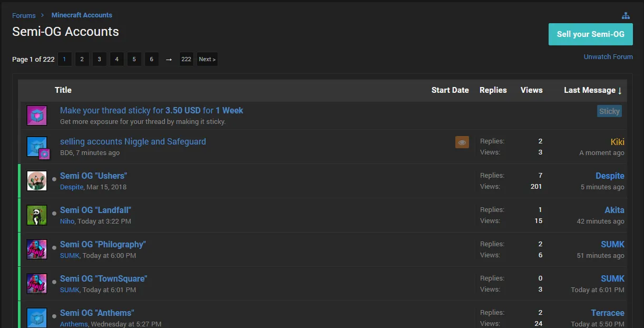
Task: Go to page 5
Action: 134,59
